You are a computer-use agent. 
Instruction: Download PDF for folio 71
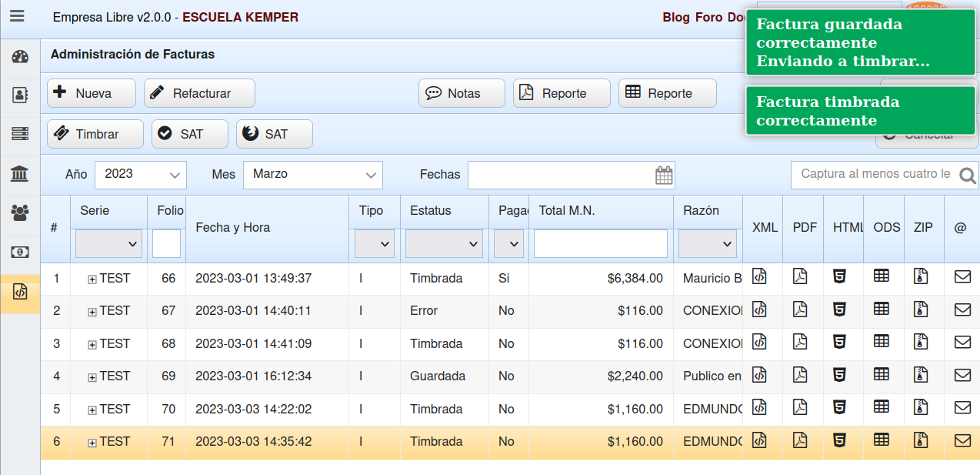click(800, 440)
